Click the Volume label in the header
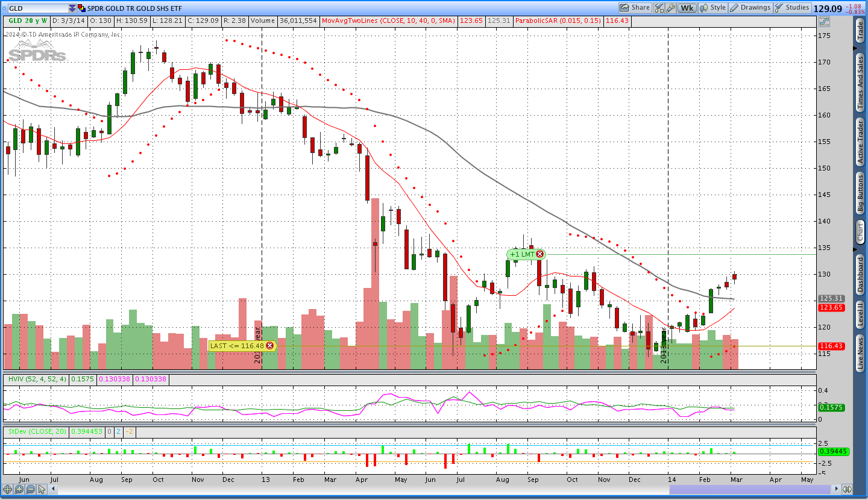Screen dimensions: 868x500 pos(263,20)
